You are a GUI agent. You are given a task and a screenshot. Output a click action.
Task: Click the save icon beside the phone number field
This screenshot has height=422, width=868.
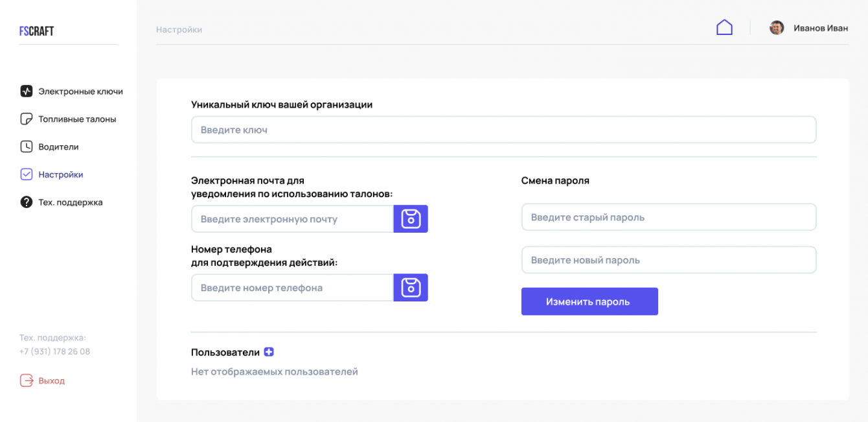[411, 287]
